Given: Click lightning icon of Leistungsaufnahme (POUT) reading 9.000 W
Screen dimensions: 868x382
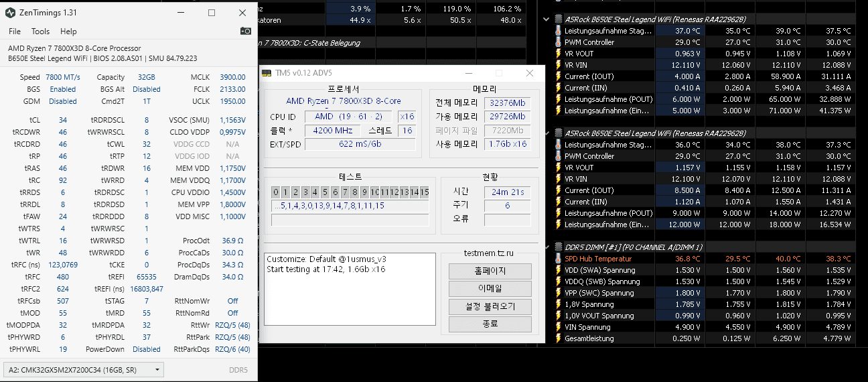Looking at the screenshot, I should [559, 213].
